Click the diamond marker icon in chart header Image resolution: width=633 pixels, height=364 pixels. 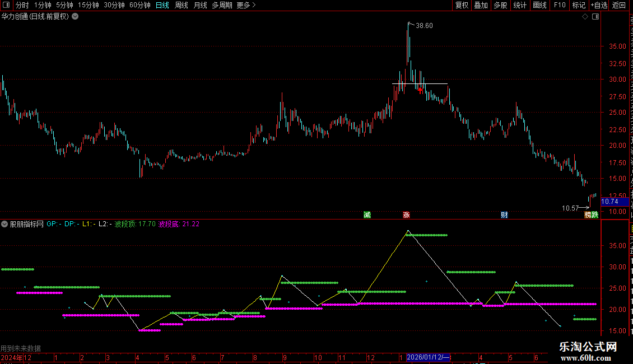click(585, 17)
